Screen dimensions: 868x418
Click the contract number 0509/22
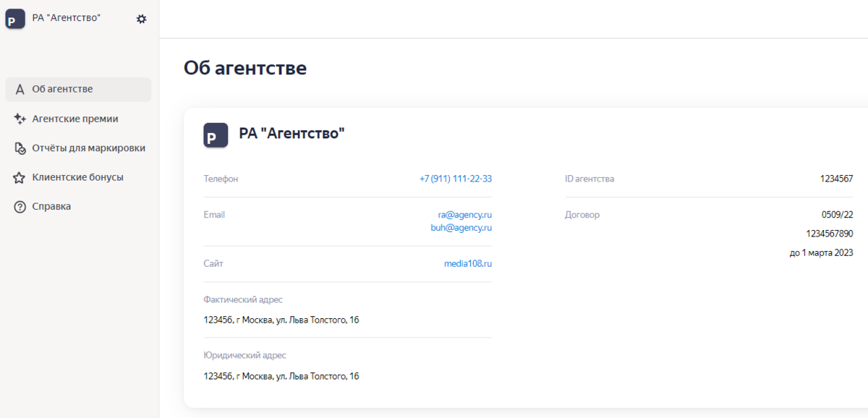coord(838,215)
